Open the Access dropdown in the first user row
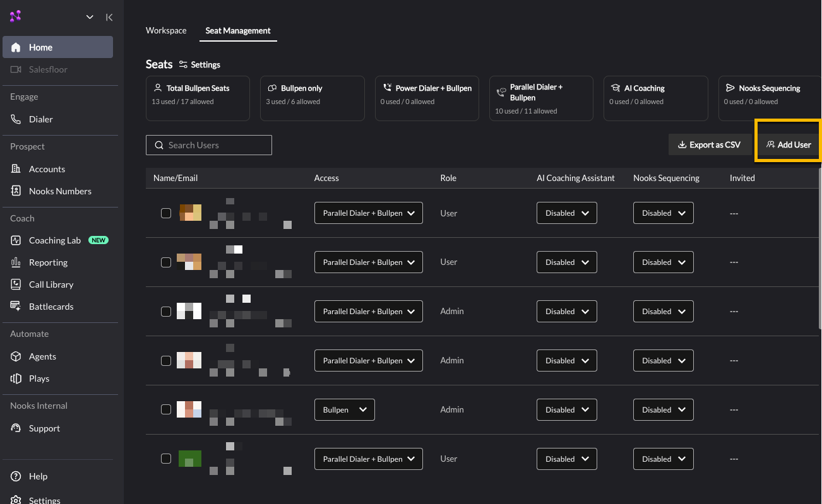822x504 pixels. (369, 213)
